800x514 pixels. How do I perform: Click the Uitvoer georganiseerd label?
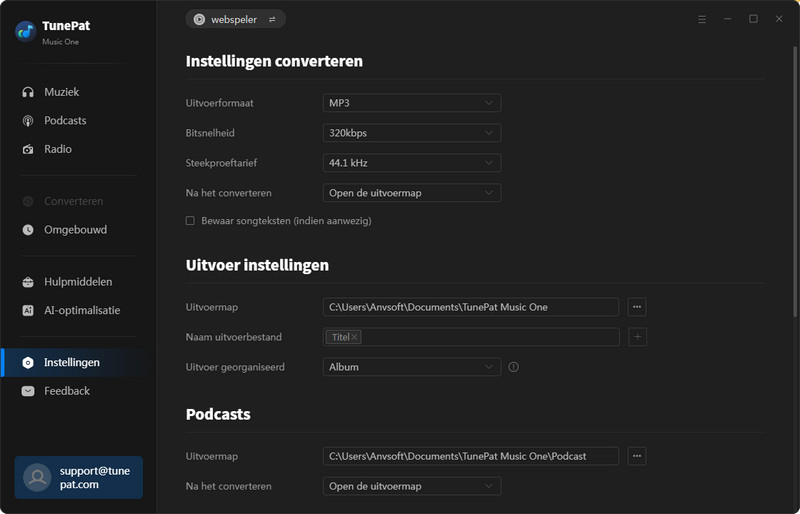(x=235, y=367)
